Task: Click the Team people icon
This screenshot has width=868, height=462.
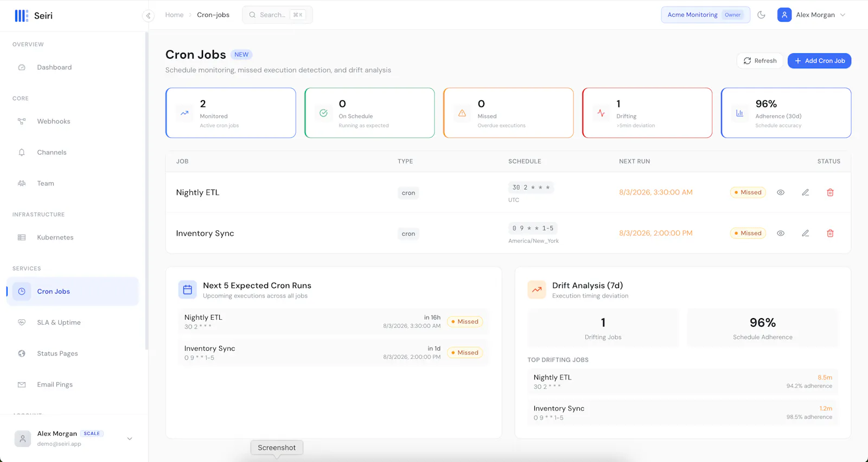Action: (x=22, y=183)
